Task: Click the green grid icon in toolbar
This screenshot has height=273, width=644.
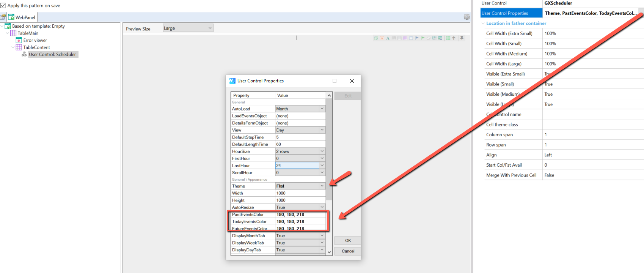Action: [x=448, y=38]
